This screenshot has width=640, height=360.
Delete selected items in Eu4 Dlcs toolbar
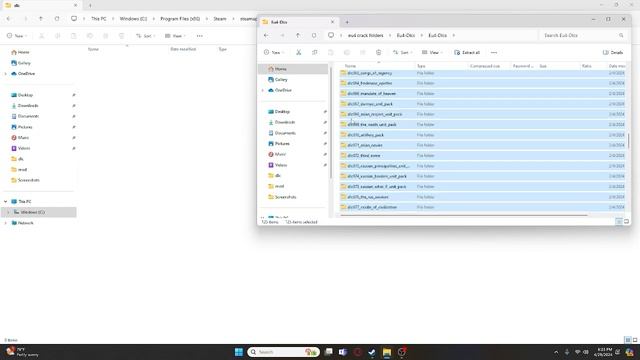(379, 53)
